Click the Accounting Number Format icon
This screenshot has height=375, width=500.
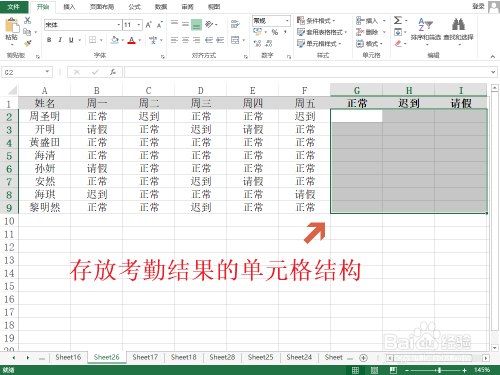(x=257, y=32)
